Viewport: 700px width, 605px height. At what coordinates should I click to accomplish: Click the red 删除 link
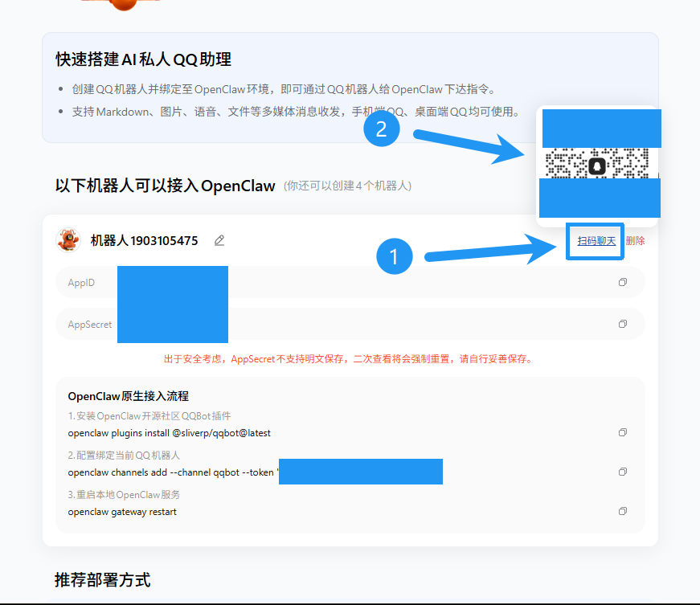pos(635,240)
